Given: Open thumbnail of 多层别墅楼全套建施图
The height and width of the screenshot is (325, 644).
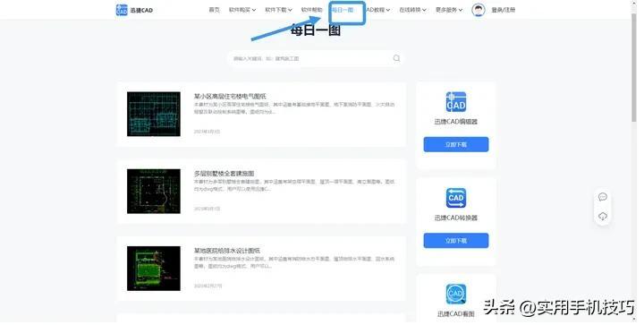Looking at the screenshot, I should pyautogui.click(x=154, y=191).
